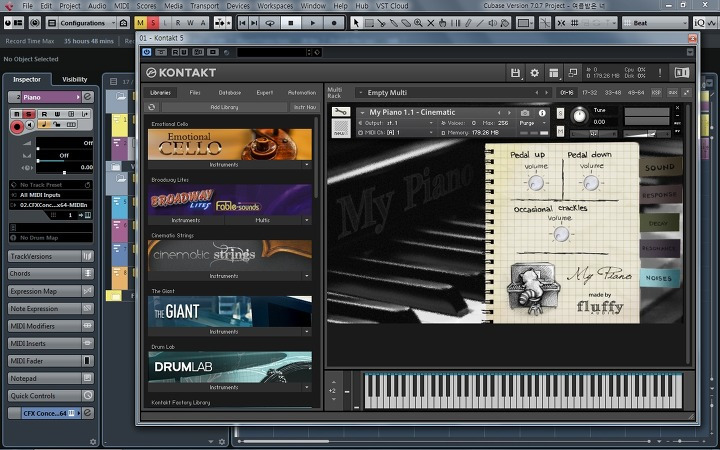Open Kontakt options gear icon
The image size is (720, 450).
[x=534, y=73]
